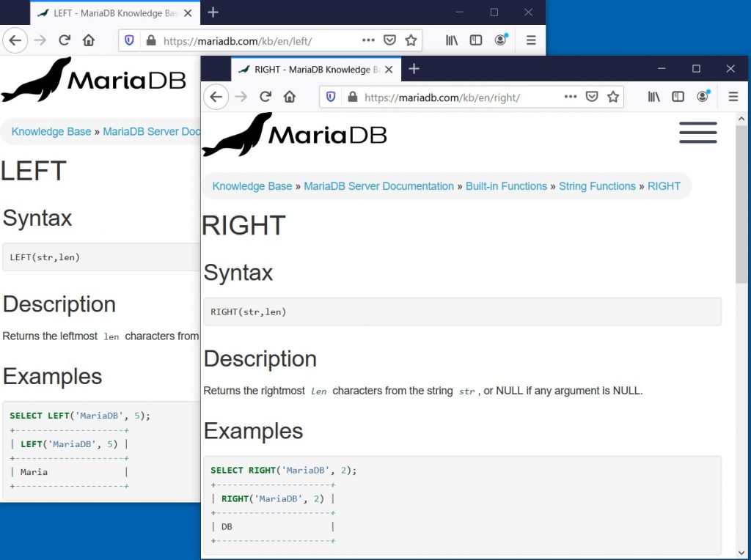751x560 pixels.
Task: Click Knowledge Base breadcrumb on LEFT page
Action: [51, 132]
